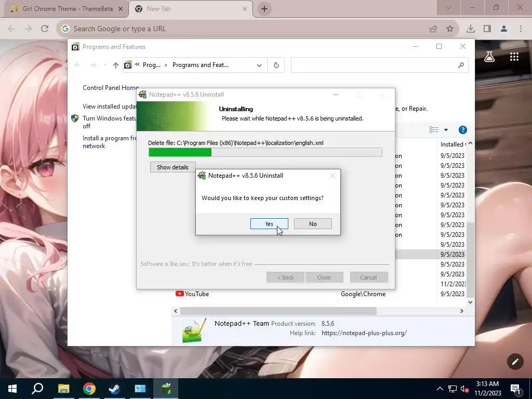The height and width of the screenshot is (399, 532).
Task: Refresh the Programs and Features list
Action: coord(276,65)
